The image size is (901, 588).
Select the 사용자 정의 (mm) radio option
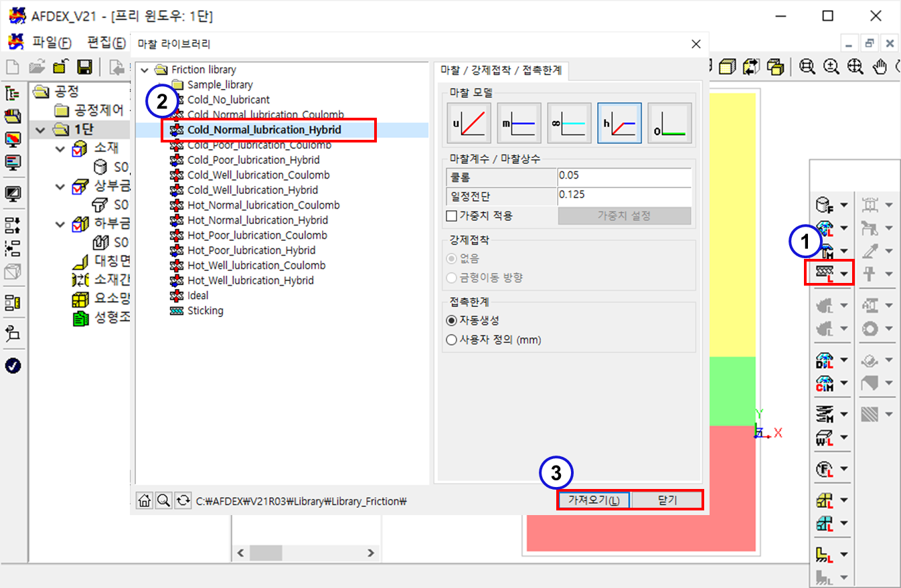pos(451,340)
